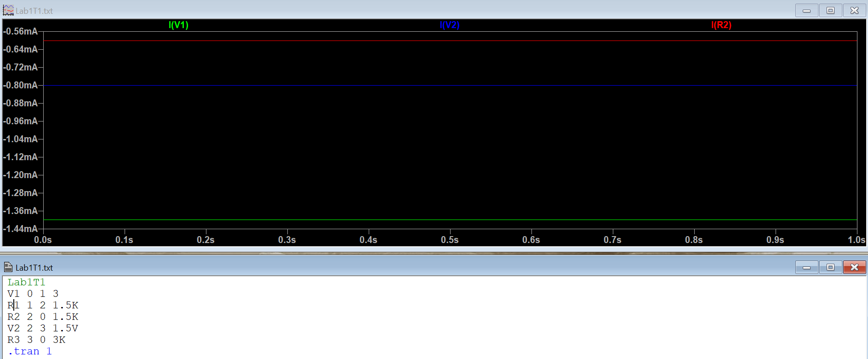Click the I(V2) blue trace label

[449, 25]
